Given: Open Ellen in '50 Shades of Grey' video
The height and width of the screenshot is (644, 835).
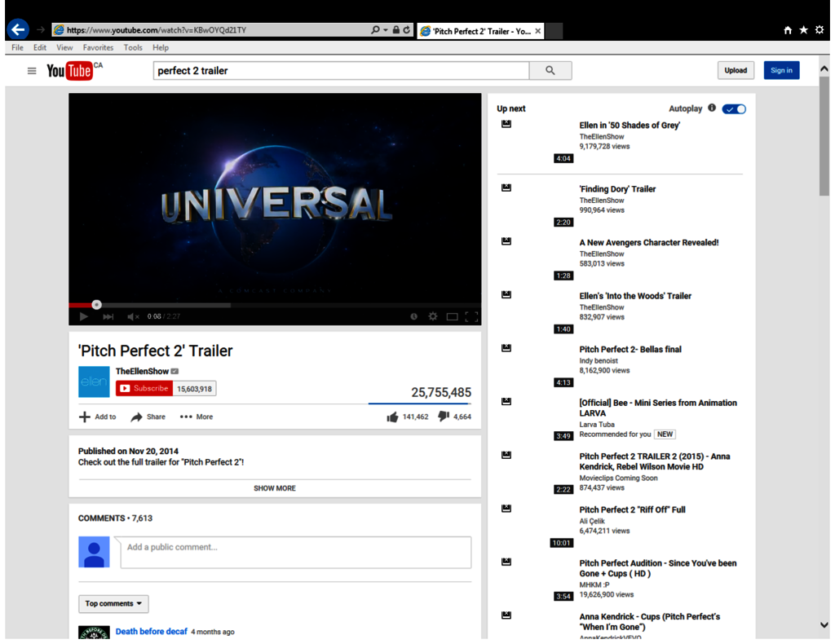Looking at the screenshot, I should (630, 125).
